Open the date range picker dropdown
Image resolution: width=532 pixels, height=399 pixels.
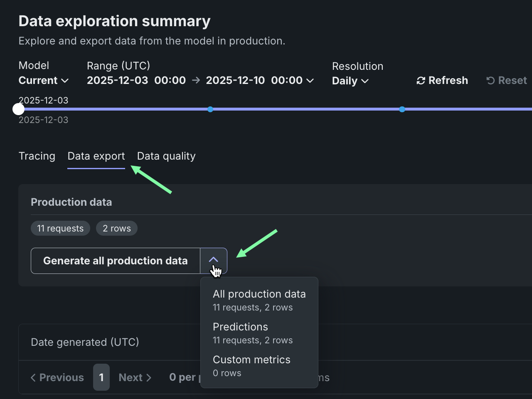pyautogui.click(x=200, y=81)
